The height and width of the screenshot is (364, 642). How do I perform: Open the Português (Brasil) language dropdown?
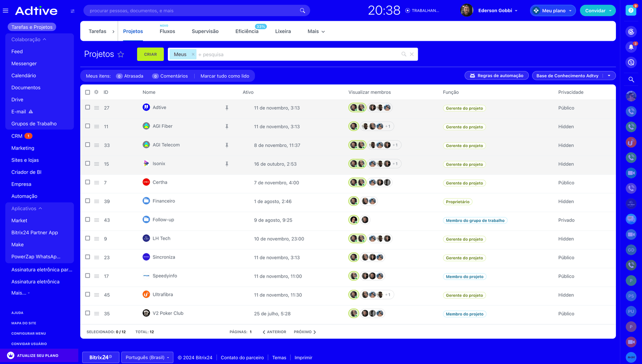pyautogui.click(x=147, y=358)
